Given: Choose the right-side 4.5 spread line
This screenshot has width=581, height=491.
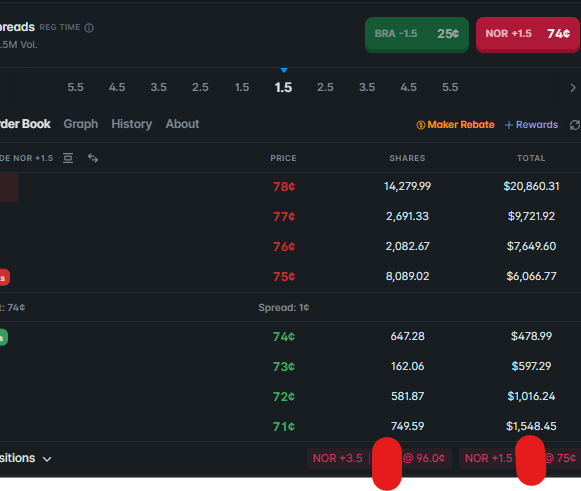Looking at the screenshot, I should point(409,87).
